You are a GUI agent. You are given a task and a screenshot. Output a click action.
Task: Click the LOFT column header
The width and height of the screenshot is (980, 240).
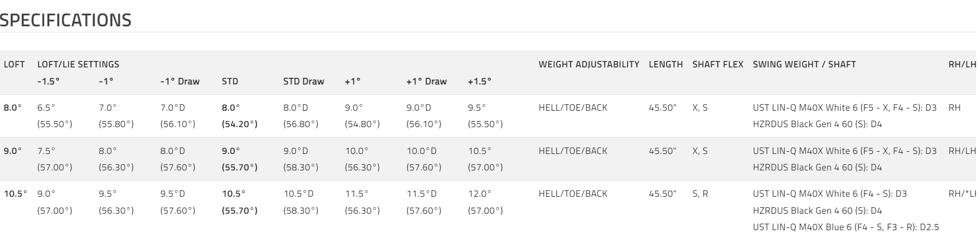[14, 64]
